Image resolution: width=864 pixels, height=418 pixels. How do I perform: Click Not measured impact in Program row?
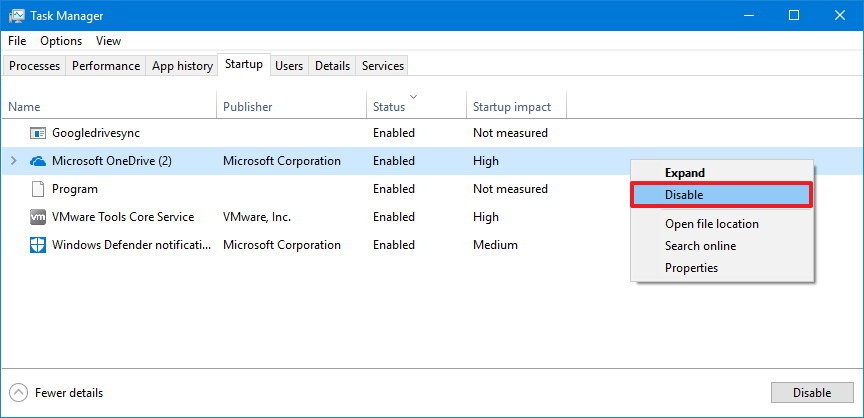click(510, 189)
